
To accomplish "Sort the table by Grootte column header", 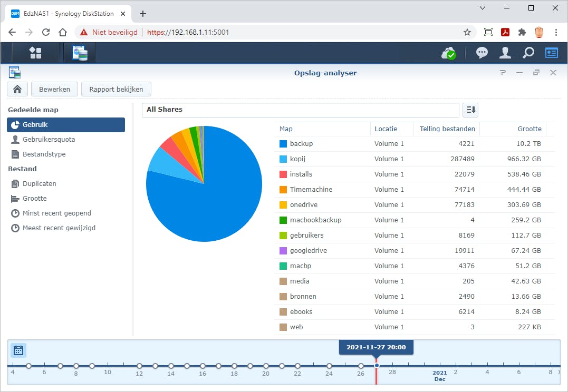I will tap(529, 129).
